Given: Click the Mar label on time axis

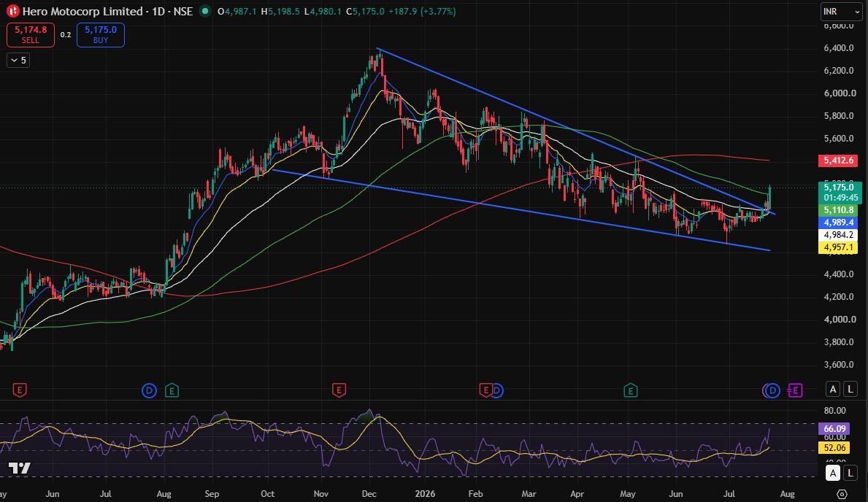Looking at the screenshot, I should point(529,494).
